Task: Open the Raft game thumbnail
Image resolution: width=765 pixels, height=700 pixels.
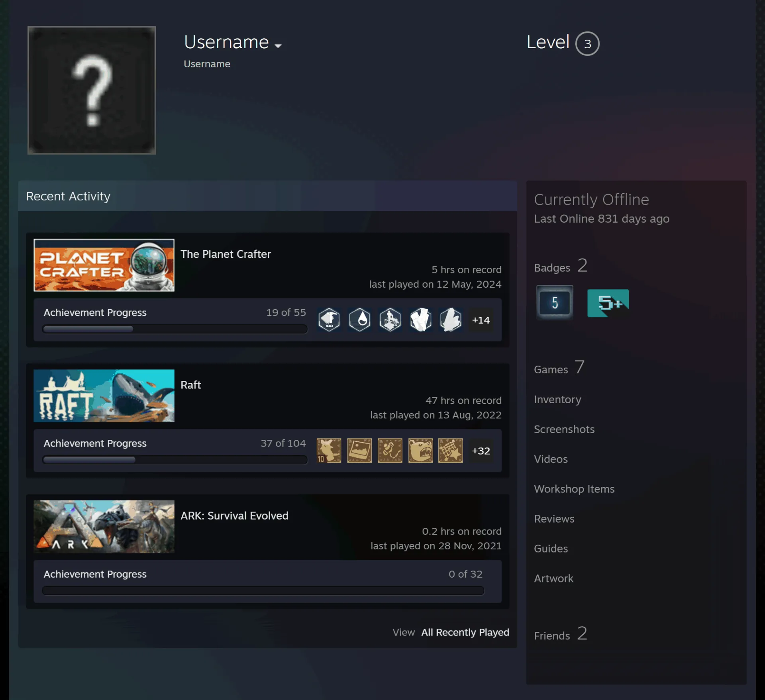Action: (104, 396)
